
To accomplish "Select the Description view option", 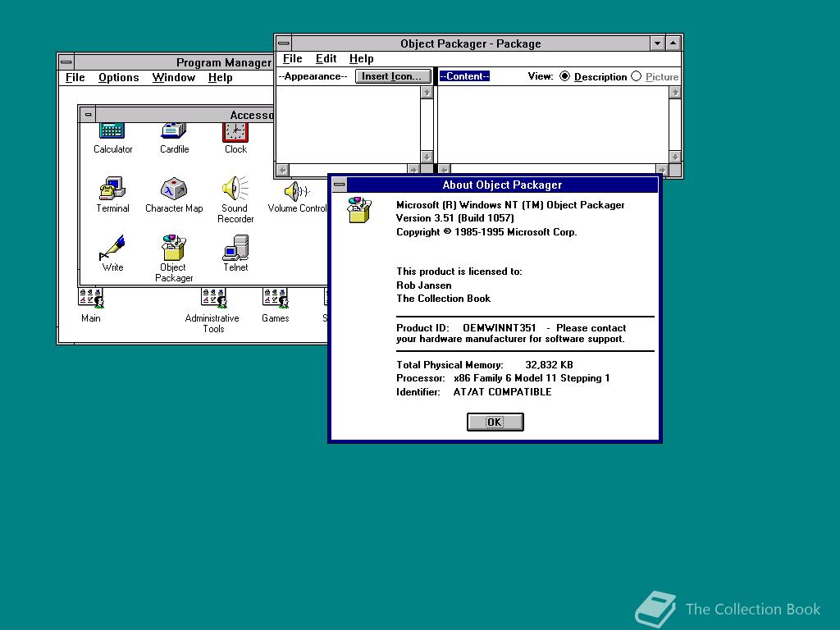I will [565, 76].
